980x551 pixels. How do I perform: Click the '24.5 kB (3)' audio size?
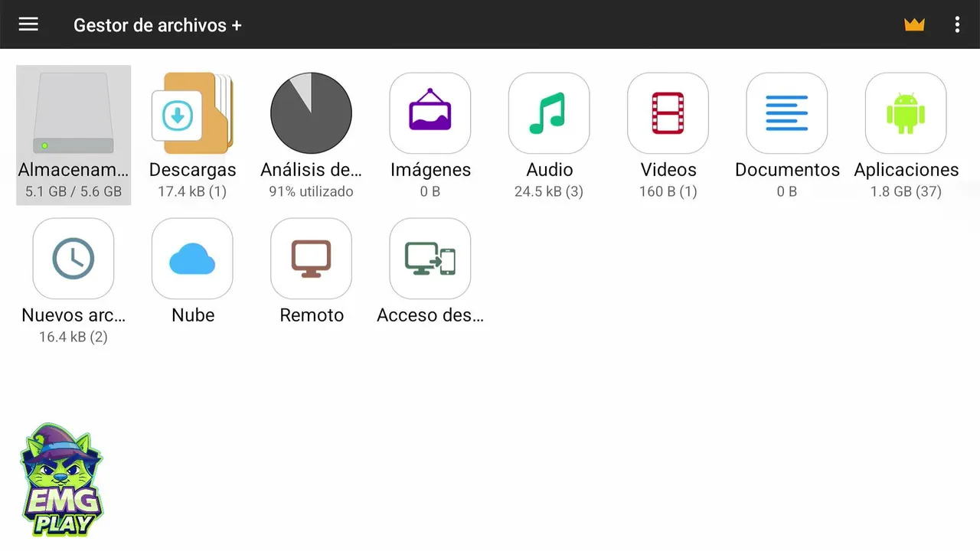[x=549, y=191]
